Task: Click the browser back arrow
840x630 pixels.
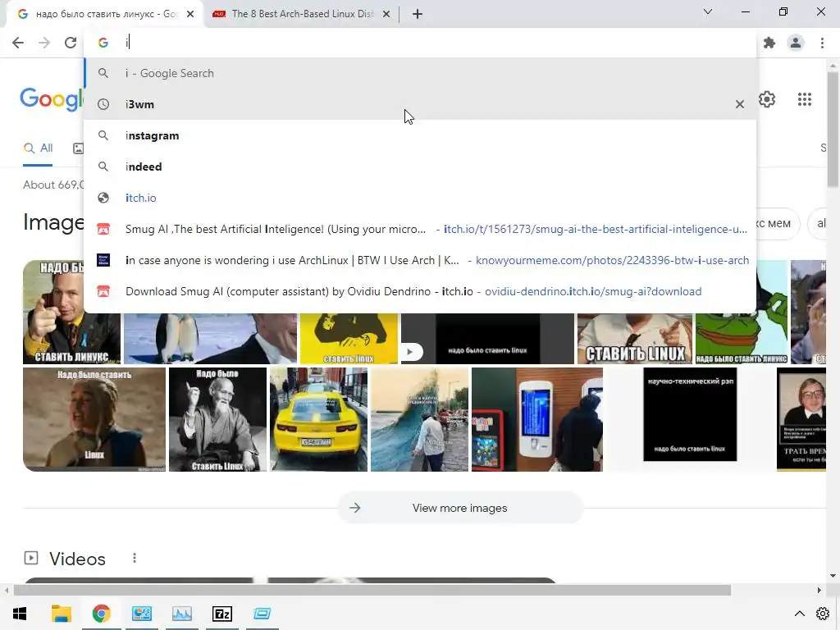Action: pos(18,43)
